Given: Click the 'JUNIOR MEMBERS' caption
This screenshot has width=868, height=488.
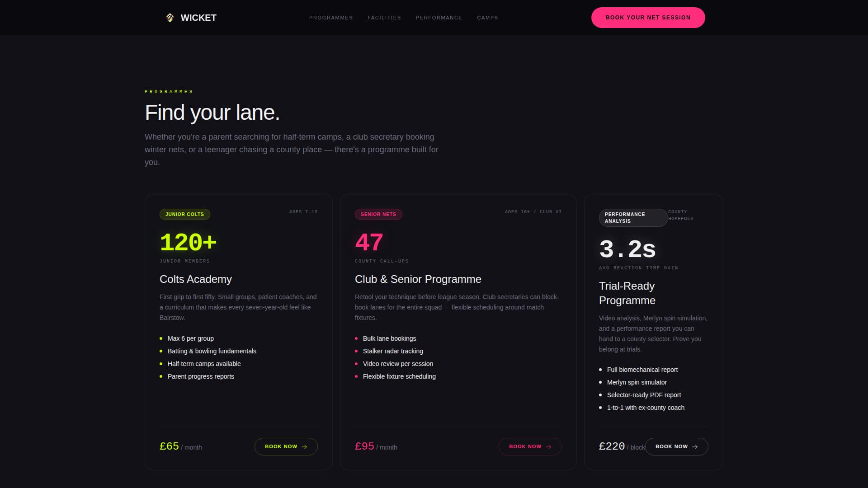Looking at the screenshot, I should tap(184, 261).
